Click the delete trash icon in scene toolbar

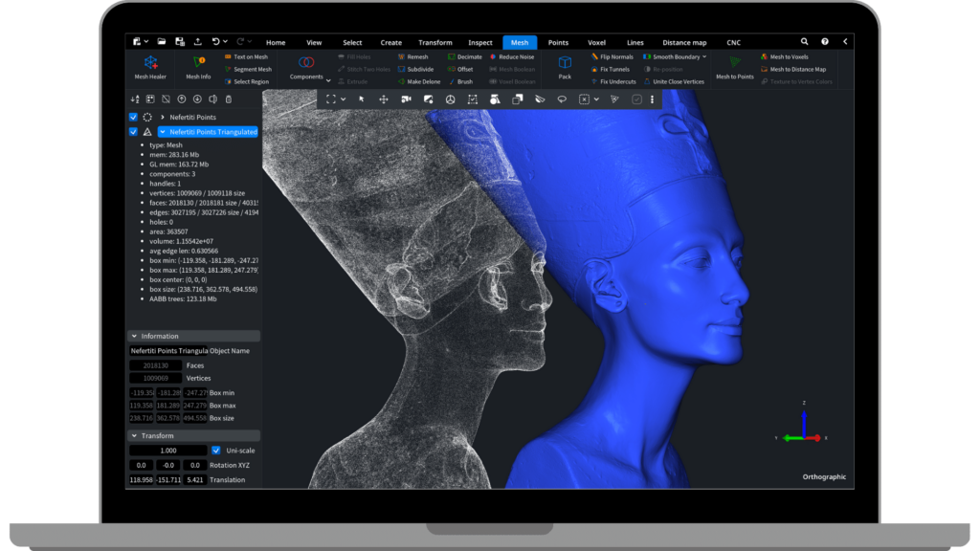[x=228, y=99]
